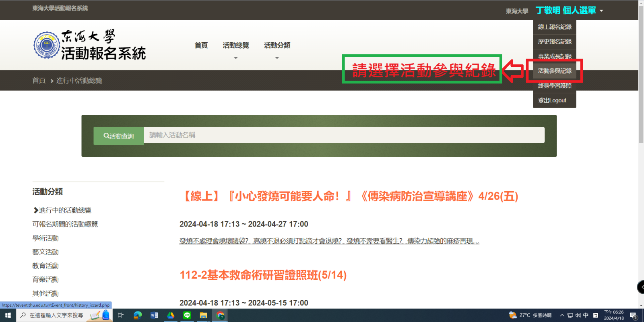Click the Tunghai University logo emblem
This screenshot has width=644, height=322.
click(47, 45)
